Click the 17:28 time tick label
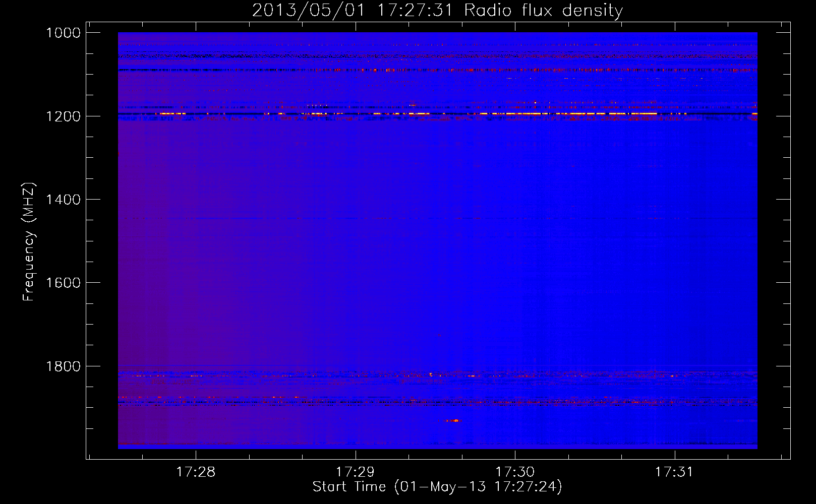 196,472
